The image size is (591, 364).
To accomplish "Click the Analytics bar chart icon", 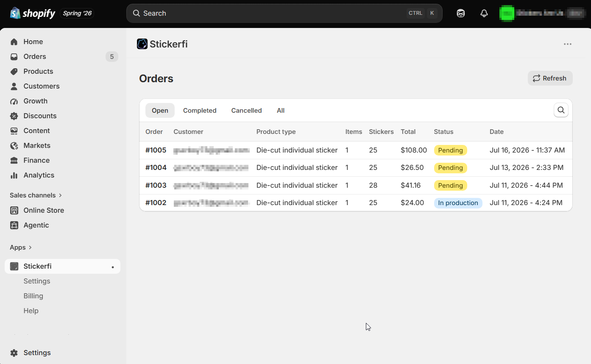I will click(14, 175).
